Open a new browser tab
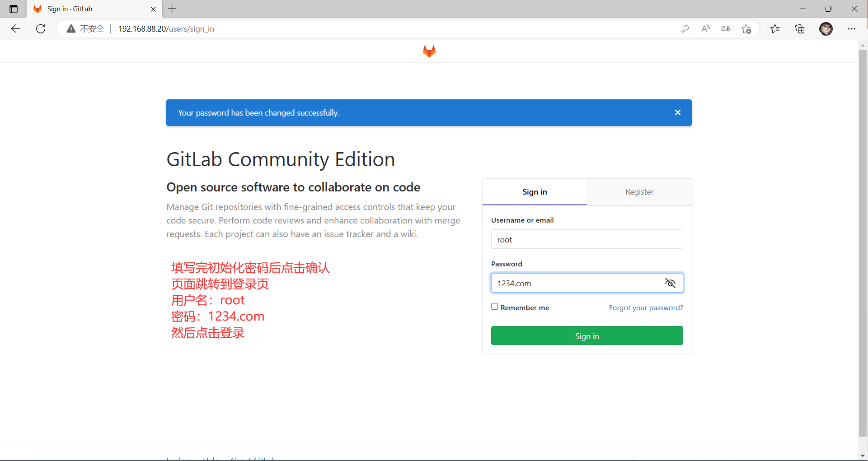 172,9
